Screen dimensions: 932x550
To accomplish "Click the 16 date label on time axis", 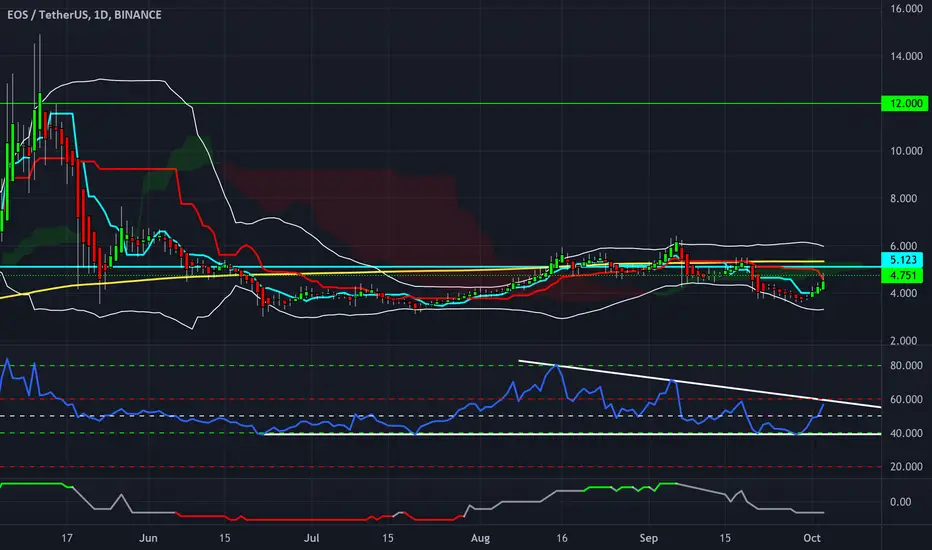I will click(x=561, y=538).
